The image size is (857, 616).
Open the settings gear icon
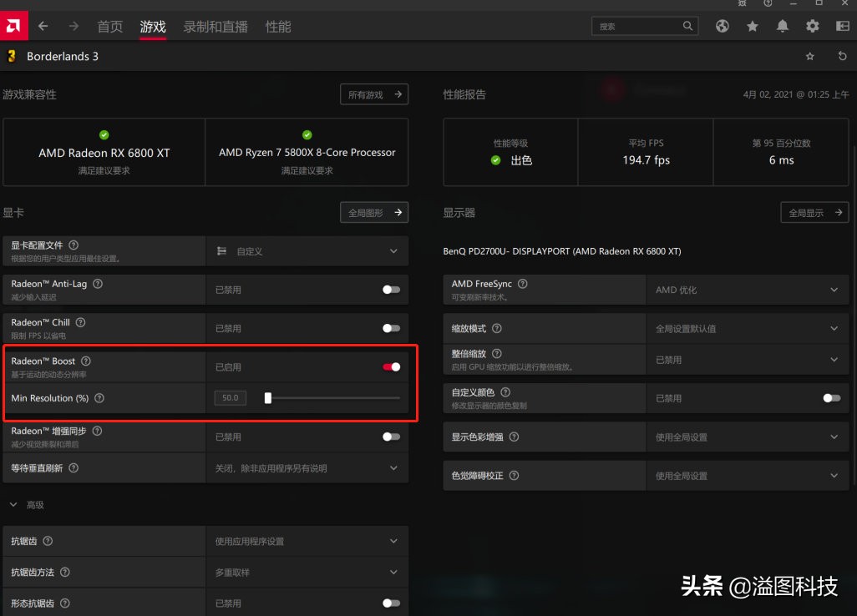pyautogui.click(x=812, y=26)
